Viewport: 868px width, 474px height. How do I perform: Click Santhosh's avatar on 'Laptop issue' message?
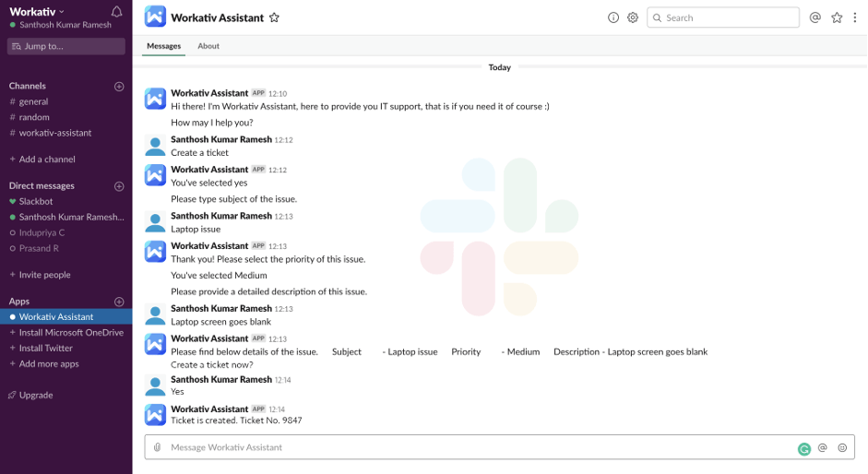(x=155, y=222)
